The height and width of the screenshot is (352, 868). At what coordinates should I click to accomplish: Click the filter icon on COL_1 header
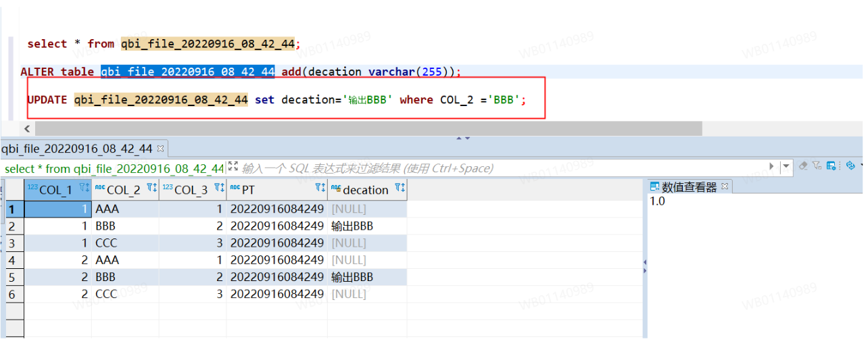click(84, 188)
